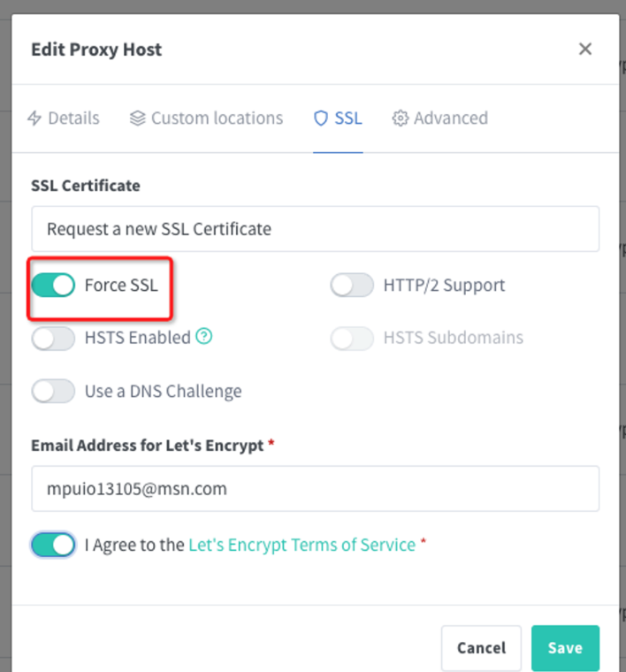Open Let's Encrypt Terms of Service link
This screenshot has width=626, height=672.
(302, 545)
